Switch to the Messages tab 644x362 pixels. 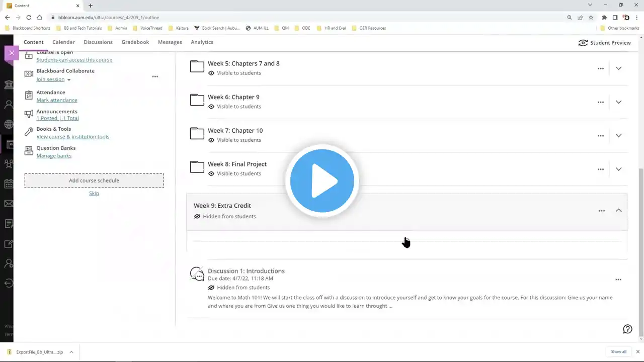(170, 42)
